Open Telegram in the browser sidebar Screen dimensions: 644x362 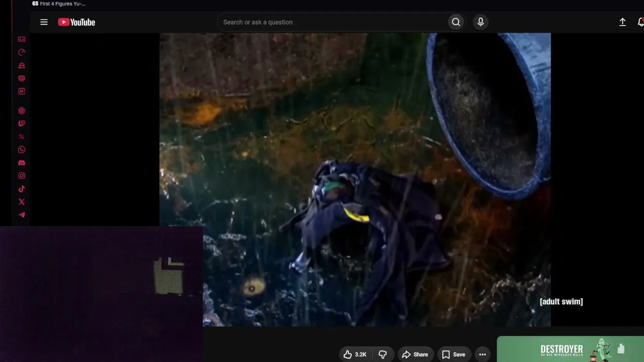click(x=22, y=215)
